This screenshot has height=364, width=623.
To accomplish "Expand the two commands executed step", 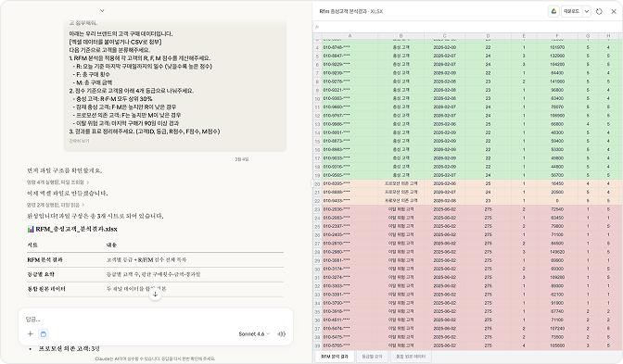I will tap(56, 205).
